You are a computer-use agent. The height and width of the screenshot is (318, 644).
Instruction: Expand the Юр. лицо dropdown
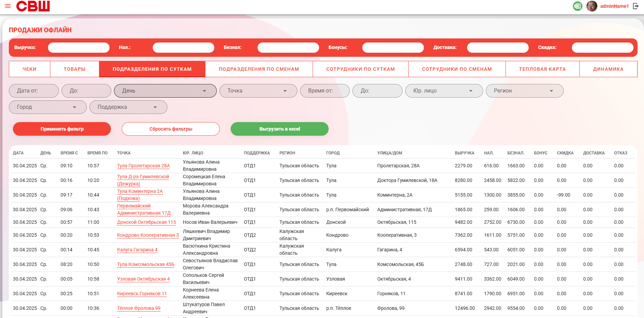click(x=444, y=91)
